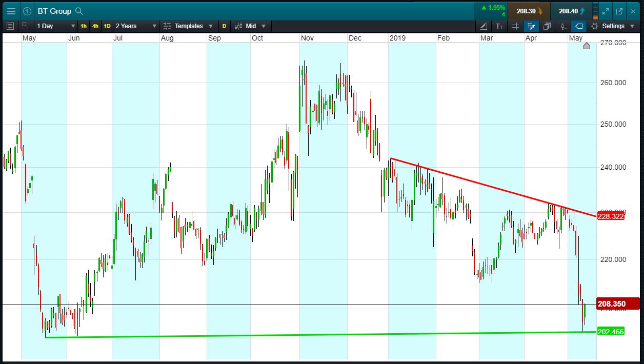
Task: Select the green horizontal support line
Action: click(x=320, y=335)
